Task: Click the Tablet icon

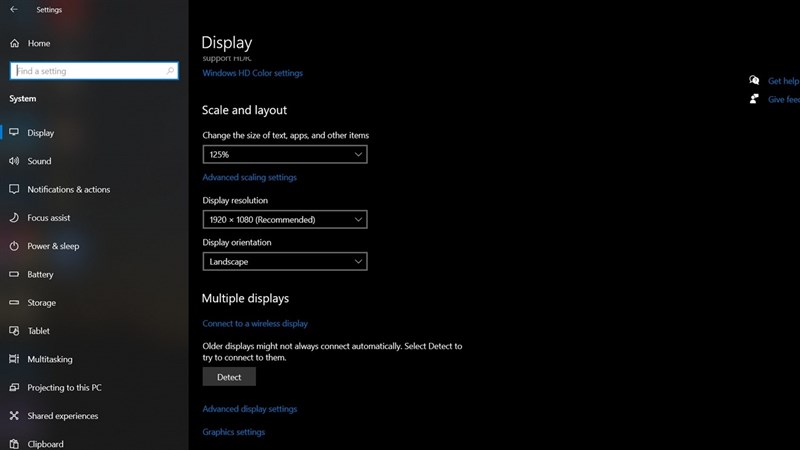Action: click(14, 331)
